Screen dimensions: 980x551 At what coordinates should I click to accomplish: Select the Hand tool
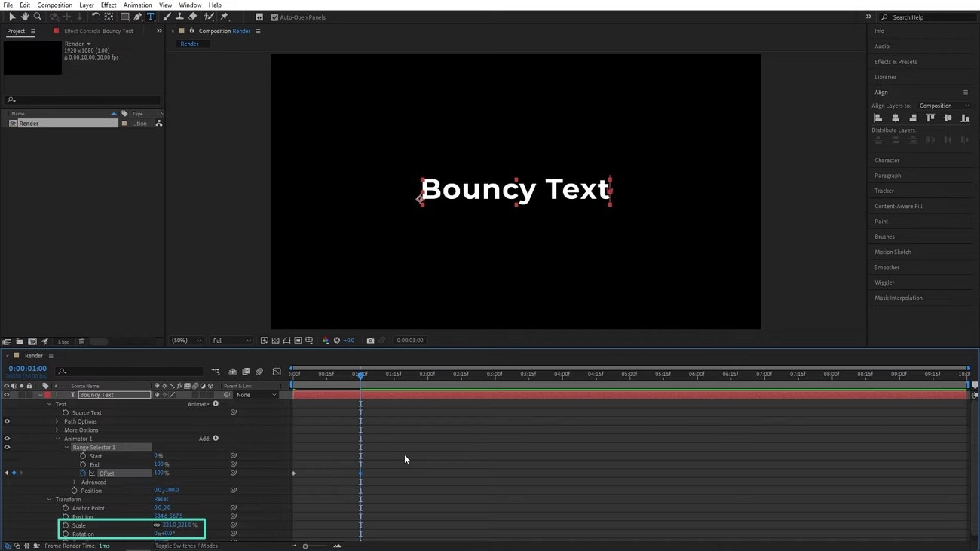tap(25, 17)
